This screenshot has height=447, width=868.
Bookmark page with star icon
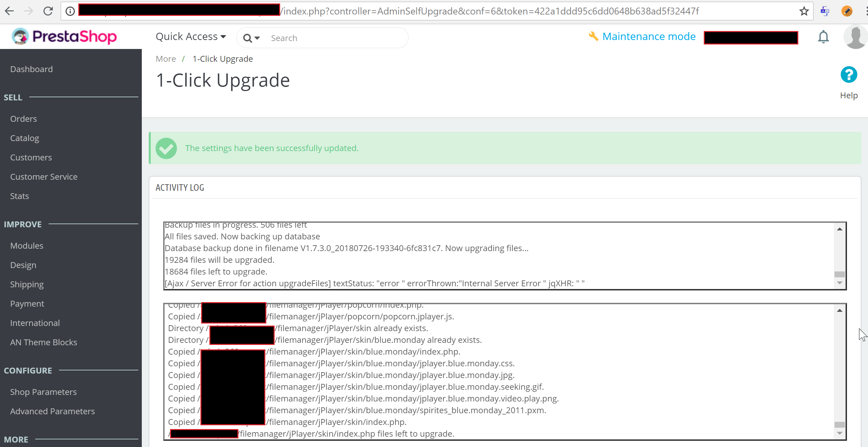(804, 11)
